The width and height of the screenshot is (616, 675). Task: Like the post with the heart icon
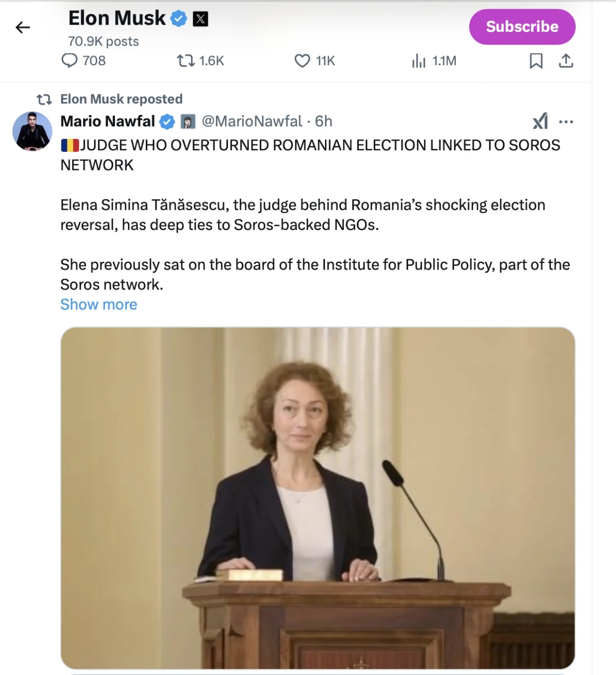click(302, 61)
